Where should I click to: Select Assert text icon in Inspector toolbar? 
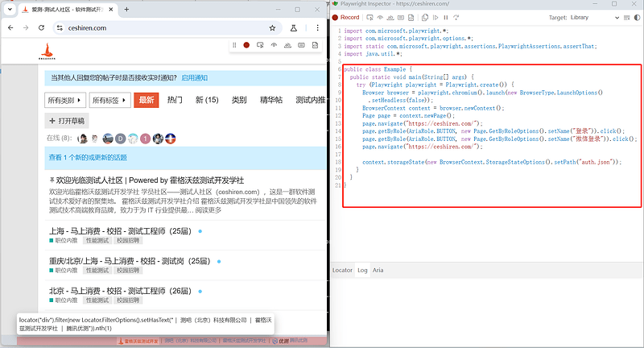[390, 17]
